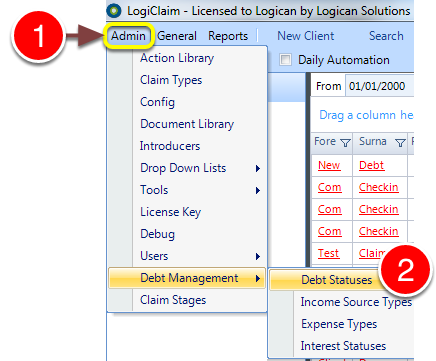Click the Search toolbar button
The height and width of the screenshot is (361, 436).
(x=386, y=36)
